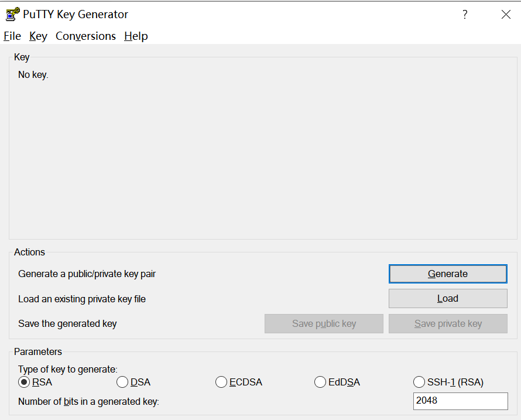Click the 'Number of bits in a generated key' label
This screenshot has width=521, height=420.
tap(88, 402)
